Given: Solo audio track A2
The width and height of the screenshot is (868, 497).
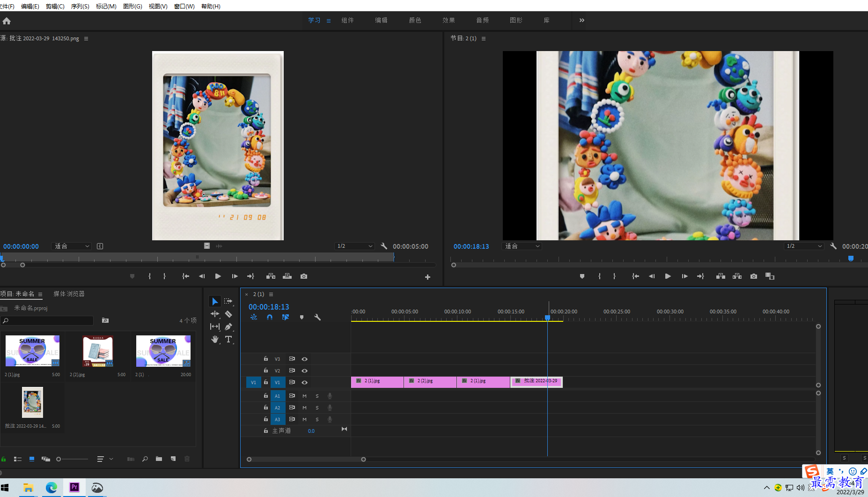Looking at the screenshot, I should [x=317, y=408].
